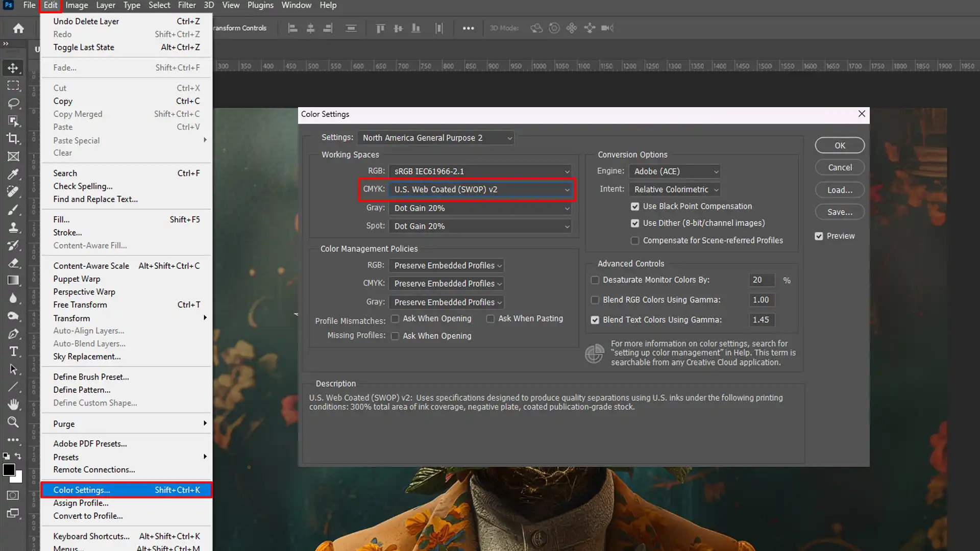
Task: Choose Undo Delete Layer
Action: pos(126,21)
